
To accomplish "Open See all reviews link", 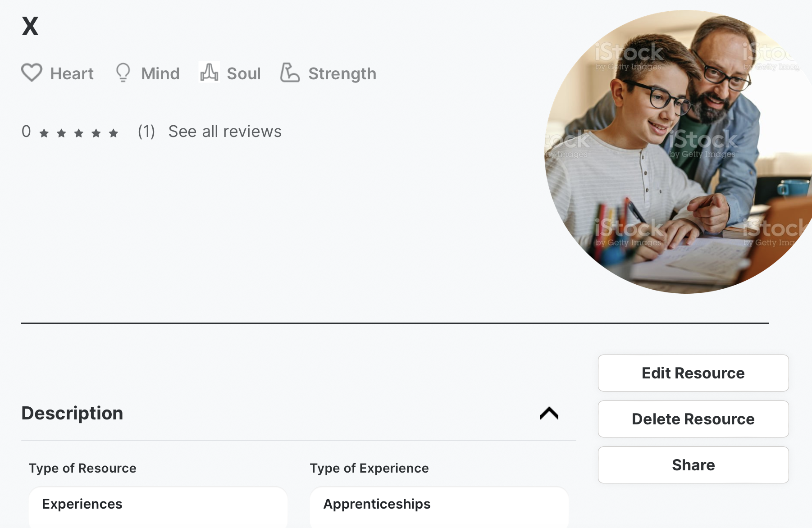I will (x=225, y=132).
